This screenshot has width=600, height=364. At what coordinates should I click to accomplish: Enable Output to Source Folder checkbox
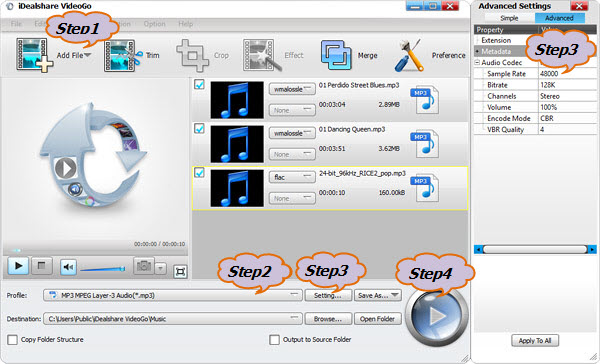tap(274, 340)
